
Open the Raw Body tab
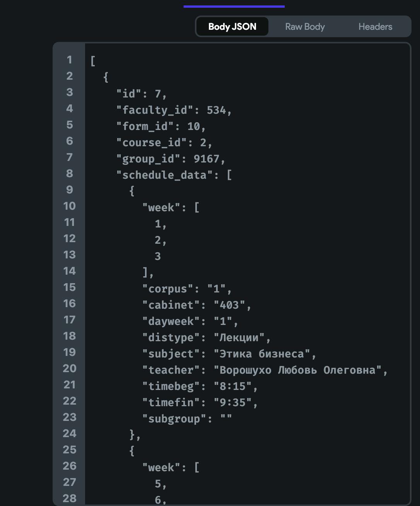[305, 27]
